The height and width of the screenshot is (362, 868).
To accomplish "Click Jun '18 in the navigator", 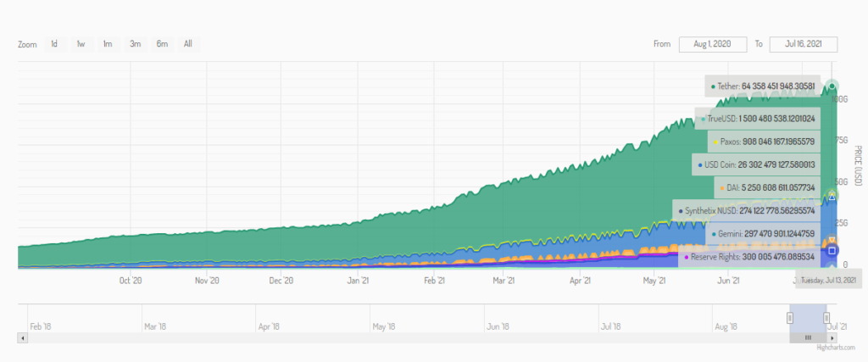I will [x=498, y=326].
